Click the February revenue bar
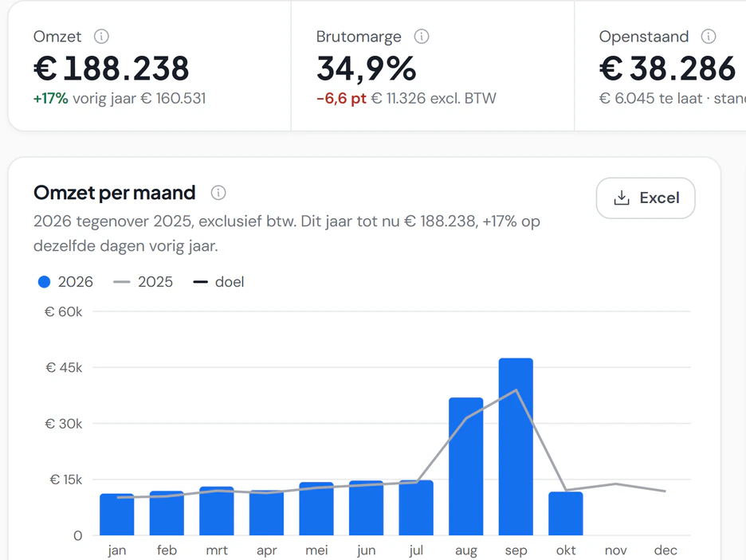The height and width of the screenshot is (560, 746). click(x=167, y=513)
